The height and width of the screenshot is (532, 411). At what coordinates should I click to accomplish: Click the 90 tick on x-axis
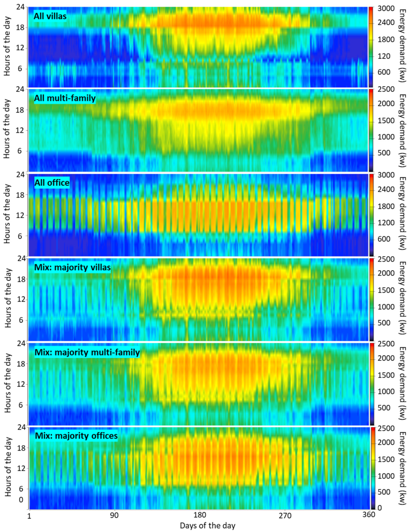click(114, 515)
